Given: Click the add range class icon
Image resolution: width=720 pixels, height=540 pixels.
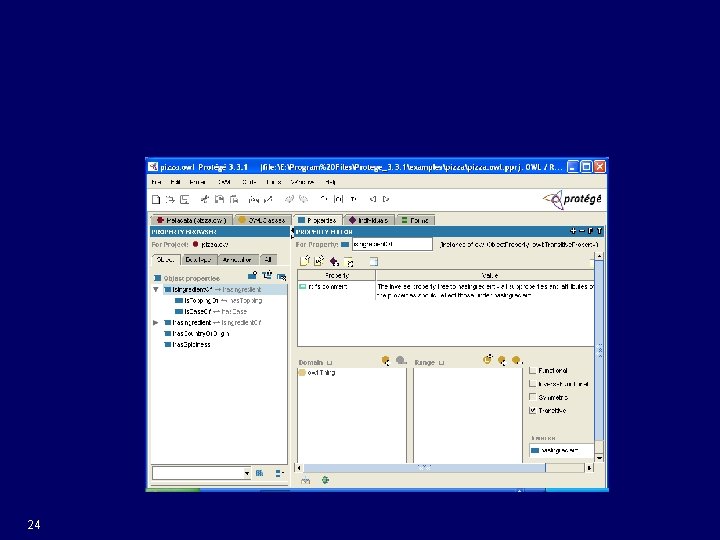Looking at the screenshot, I should click(x=502, y=360).
